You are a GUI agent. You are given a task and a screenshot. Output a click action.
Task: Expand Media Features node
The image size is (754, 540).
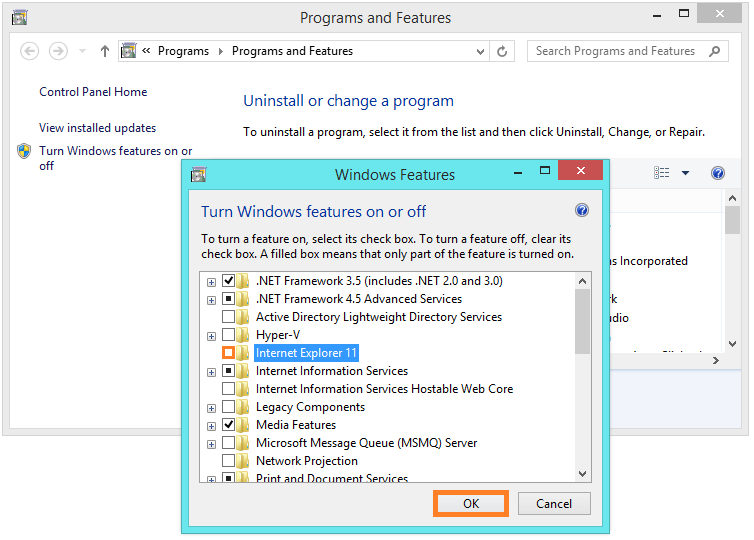click(211, 427)
